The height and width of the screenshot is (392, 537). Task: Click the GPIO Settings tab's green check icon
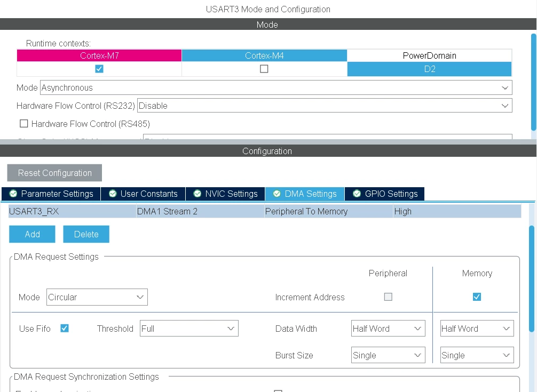coord(357,194)
